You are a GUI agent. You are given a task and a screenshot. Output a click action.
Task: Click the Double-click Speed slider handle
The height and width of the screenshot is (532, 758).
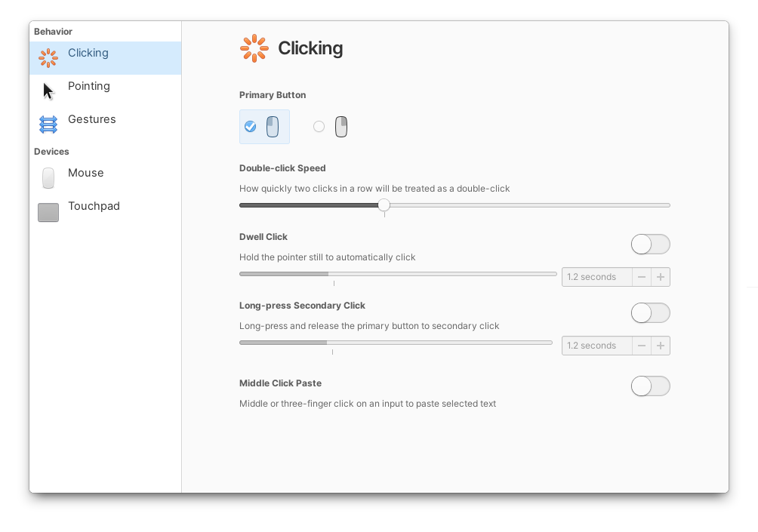tap(384, 205)
